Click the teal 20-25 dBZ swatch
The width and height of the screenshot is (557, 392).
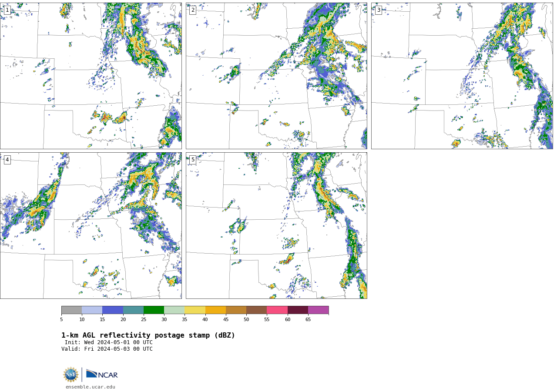(133, 310)
